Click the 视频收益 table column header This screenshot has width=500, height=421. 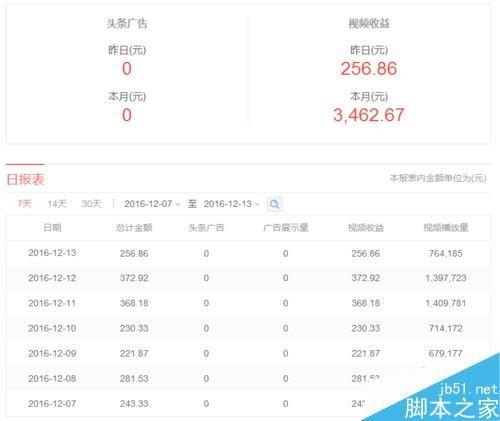[366, 228]
